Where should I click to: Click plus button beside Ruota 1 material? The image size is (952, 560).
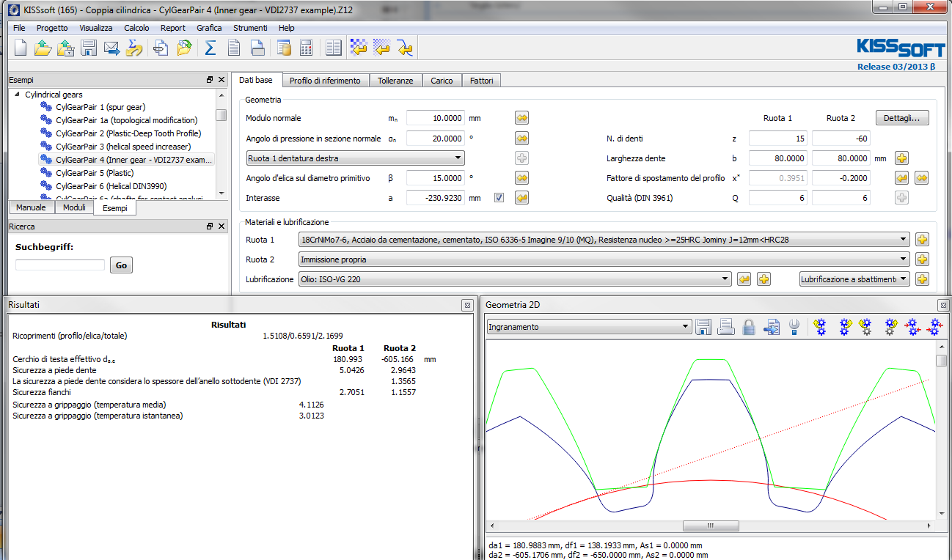click(923, 240)
